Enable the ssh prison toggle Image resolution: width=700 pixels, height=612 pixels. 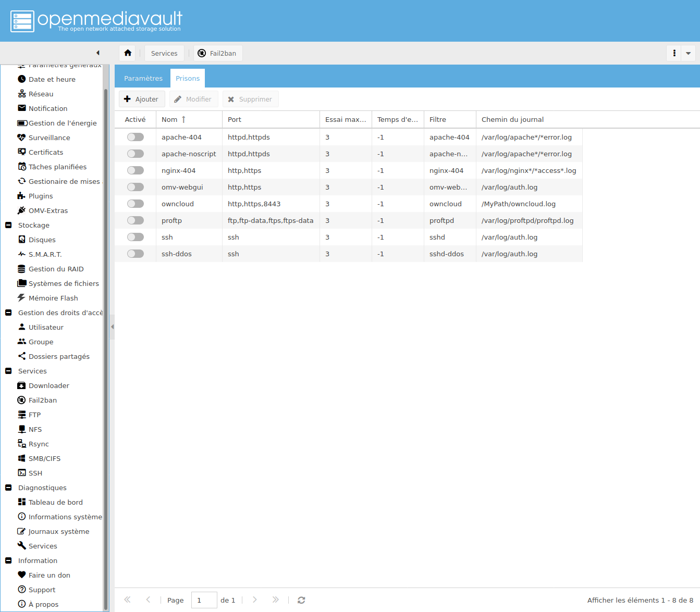(136, 237)
